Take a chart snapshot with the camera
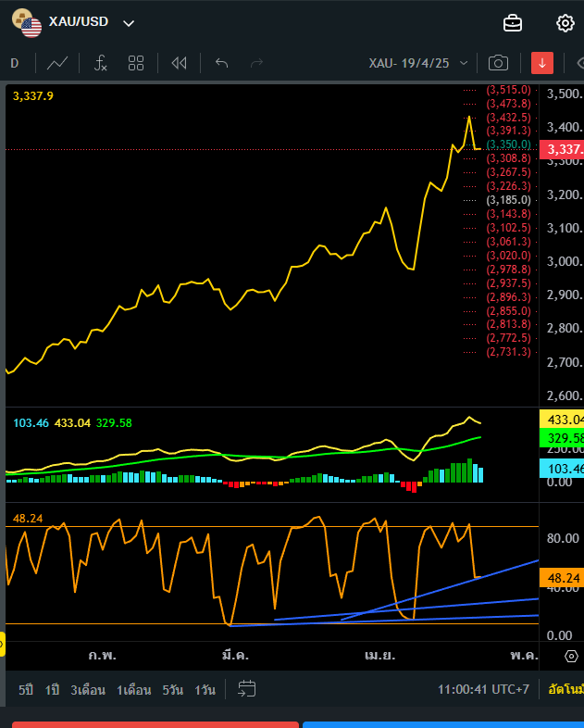Image resolution: width=584 pixels, height=728 pixels. [498, 63]
